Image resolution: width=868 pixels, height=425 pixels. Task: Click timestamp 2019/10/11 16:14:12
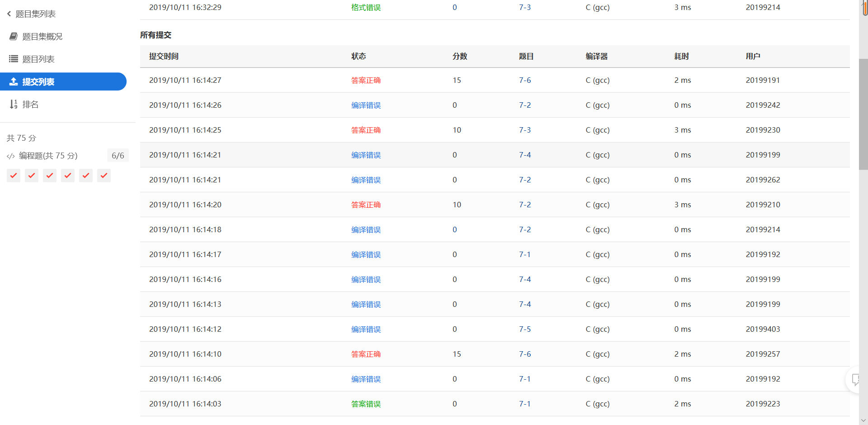coord(185,329)
